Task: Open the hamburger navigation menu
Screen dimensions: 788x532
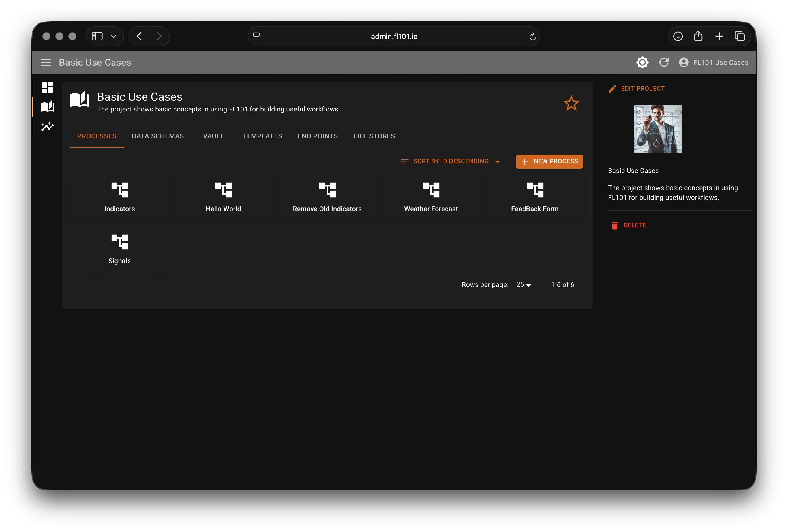Action: tap(46, 62)
